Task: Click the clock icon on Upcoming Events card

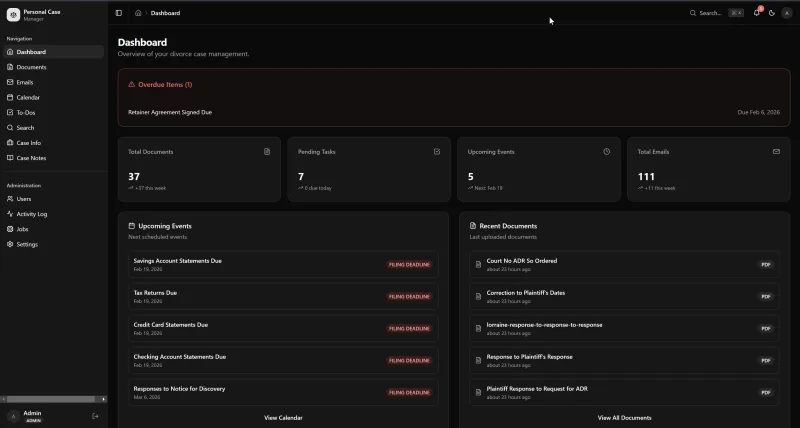Action: (x=607, y=152)
